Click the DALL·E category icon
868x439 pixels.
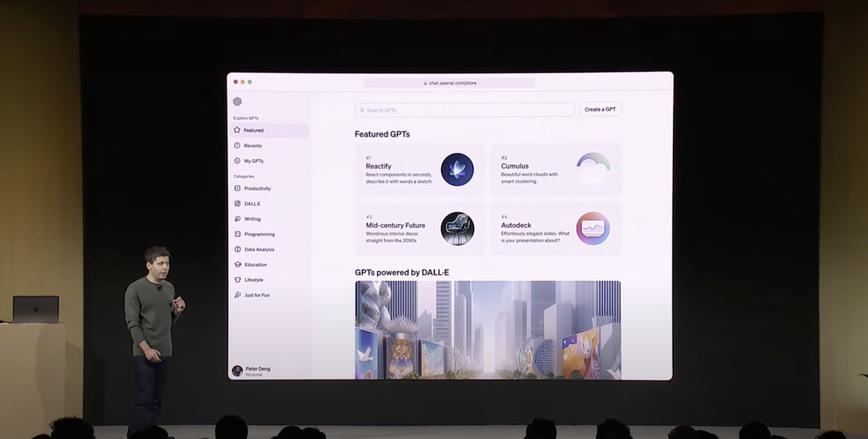point(237,203)
